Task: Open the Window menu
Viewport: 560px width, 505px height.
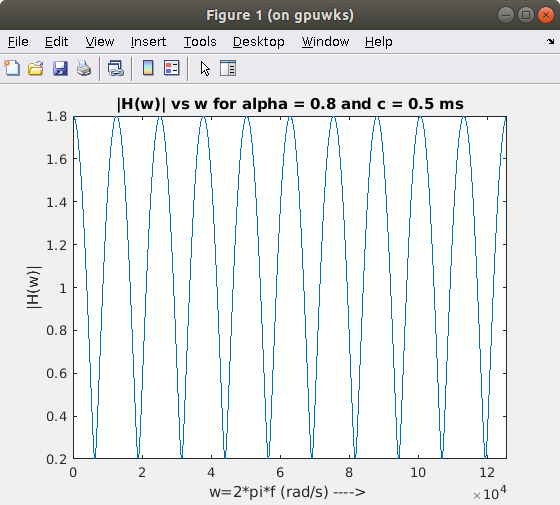Action: [325, 42]
